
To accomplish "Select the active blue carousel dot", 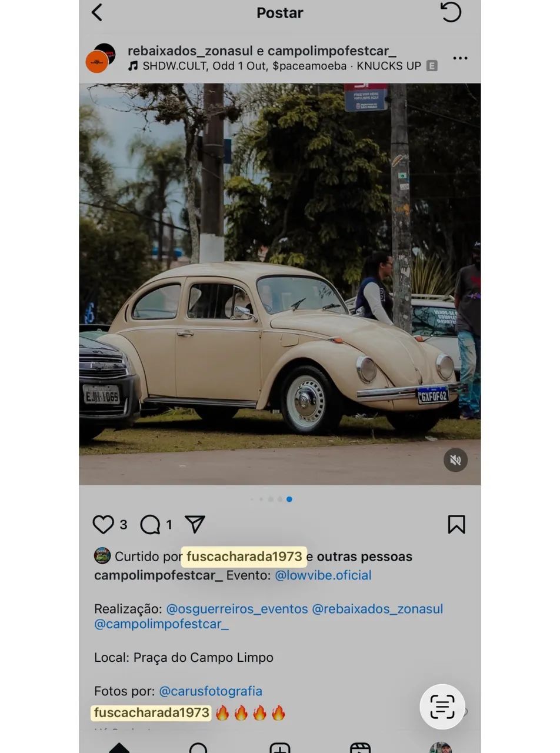I will click(289, 499).
